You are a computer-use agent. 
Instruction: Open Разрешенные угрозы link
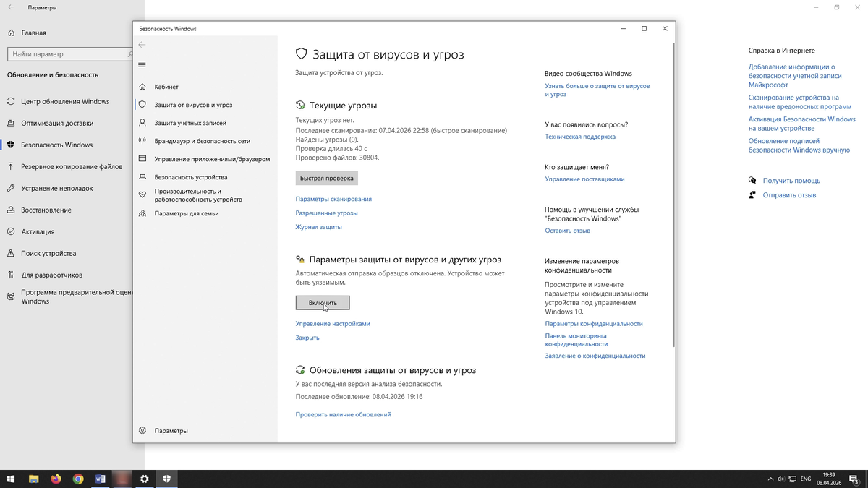coord(327,213)
